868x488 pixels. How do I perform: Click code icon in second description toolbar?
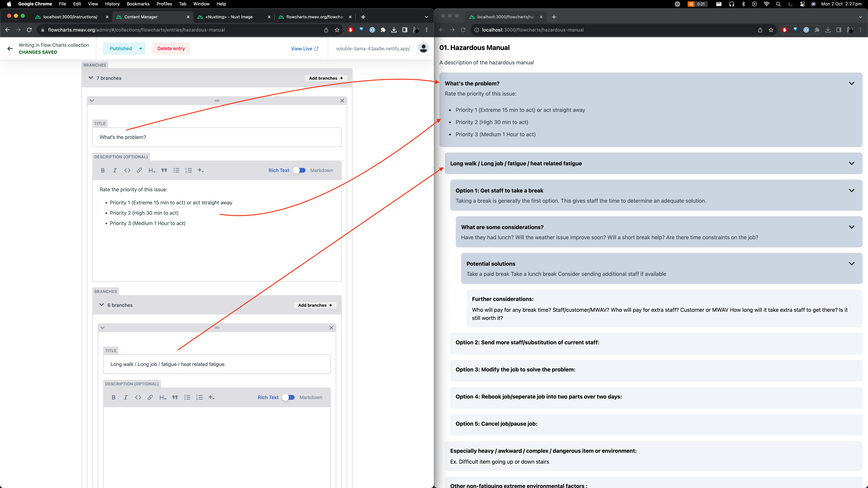(x=138, y=397)
